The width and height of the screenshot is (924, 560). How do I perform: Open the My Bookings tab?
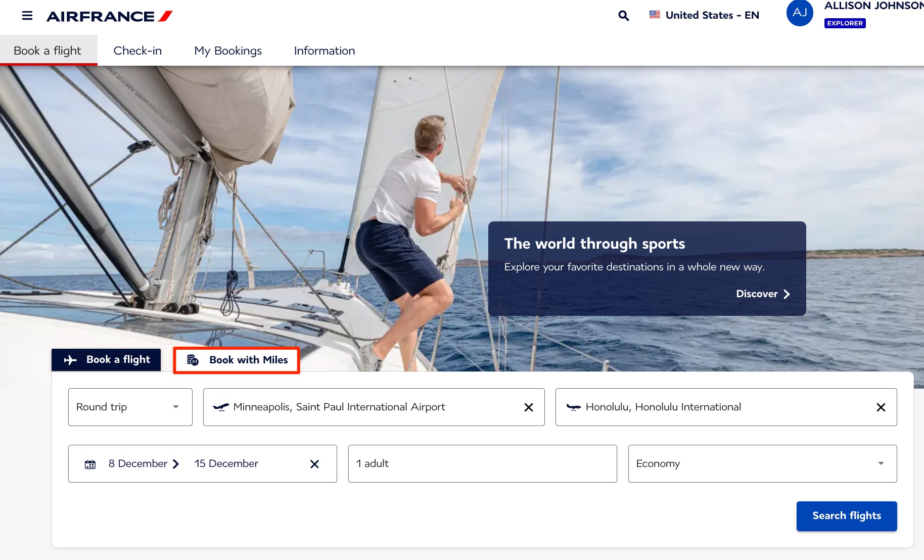[x=227, y=51]
